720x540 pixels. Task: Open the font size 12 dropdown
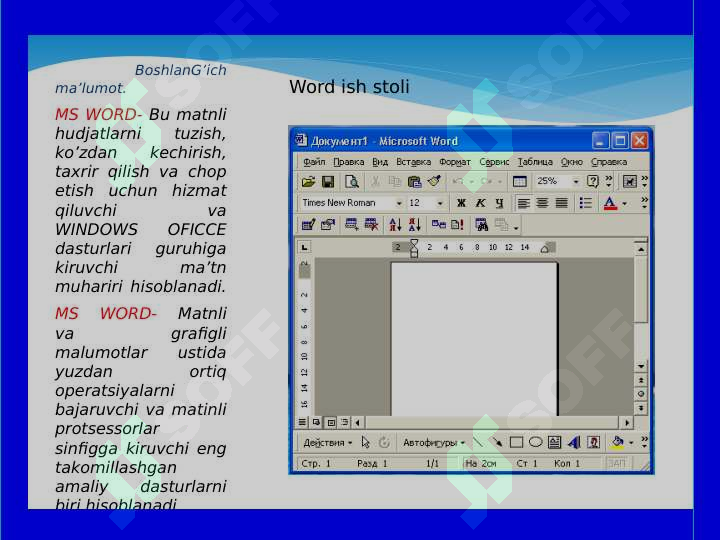coord(440,203)
